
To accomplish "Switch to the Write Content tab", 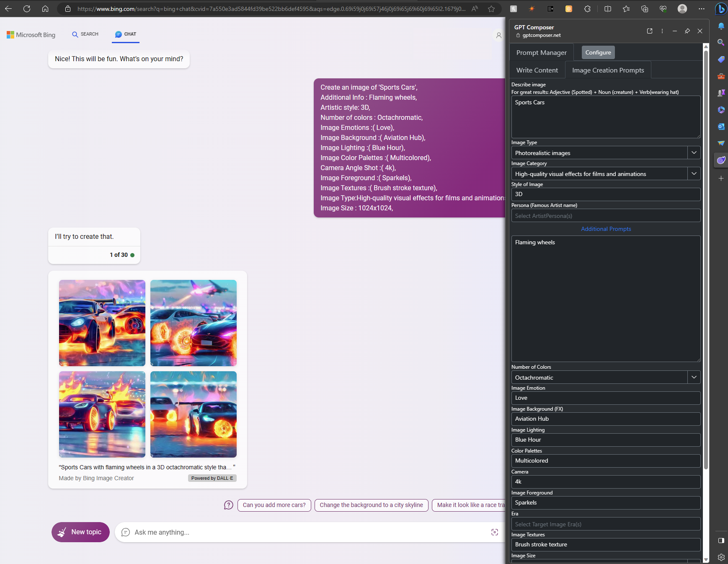I will [537, 70].
